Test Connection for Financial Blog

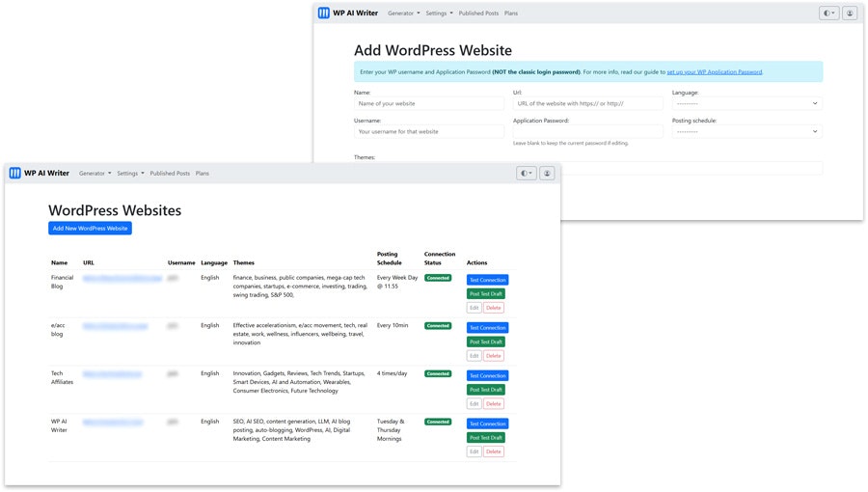(487, 280)
